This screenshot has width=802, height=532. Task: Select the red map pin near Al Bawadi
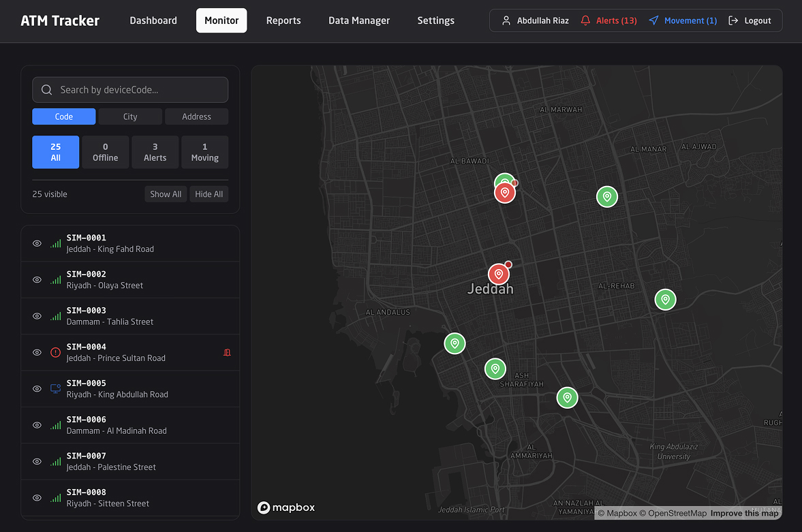505,193
